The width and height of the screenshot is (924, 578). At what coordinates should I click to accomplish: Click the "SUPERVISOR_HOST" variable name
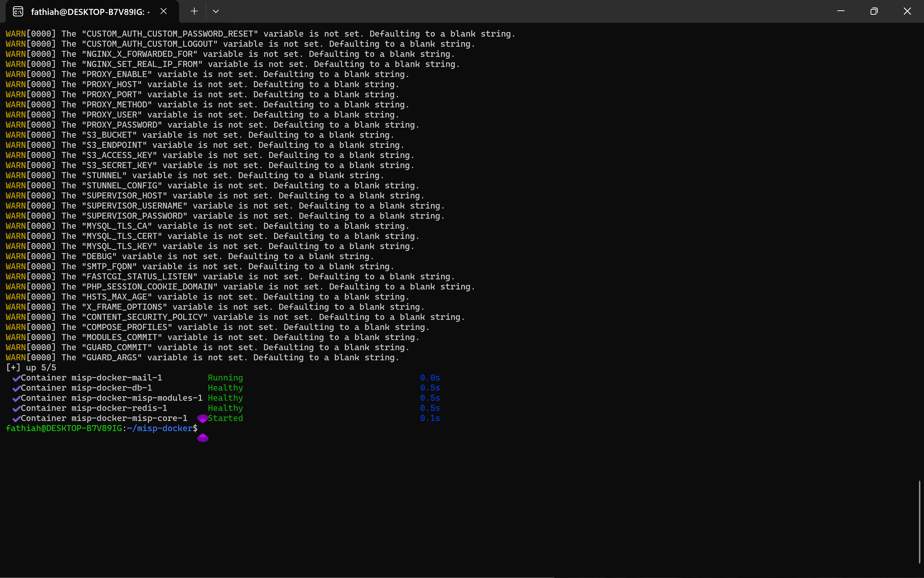[x=124, y=196]
